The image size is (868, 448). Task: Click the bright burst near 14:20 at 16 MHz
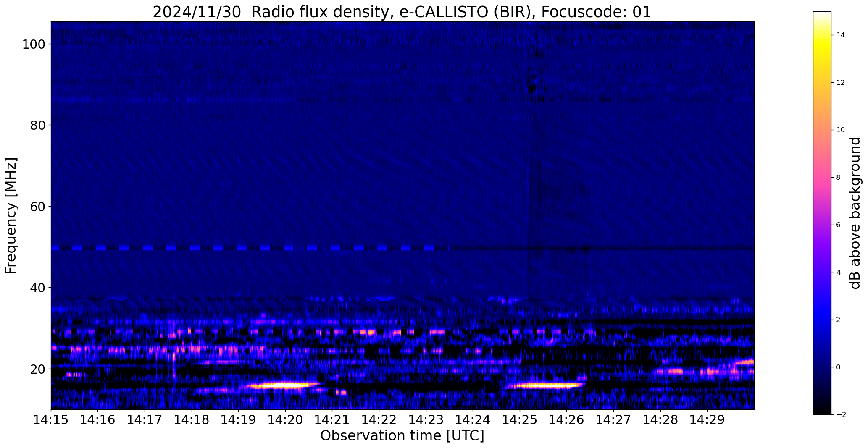click(284, 385)
